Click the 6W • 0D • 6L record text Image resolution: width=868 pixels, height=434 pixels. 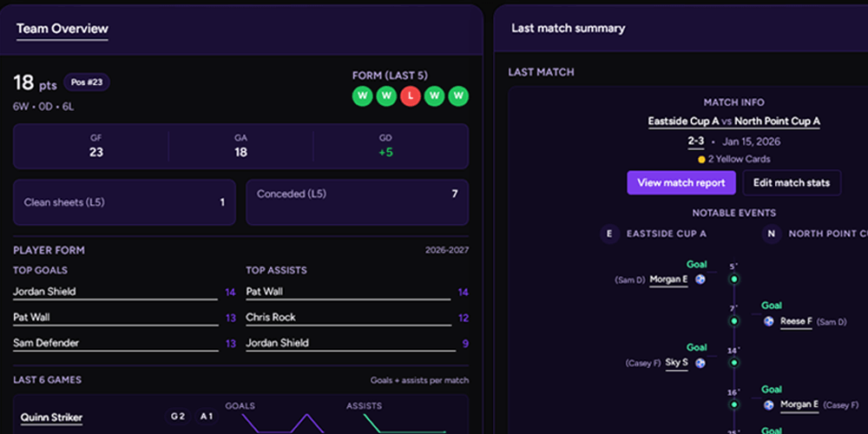tap(43, 107)
